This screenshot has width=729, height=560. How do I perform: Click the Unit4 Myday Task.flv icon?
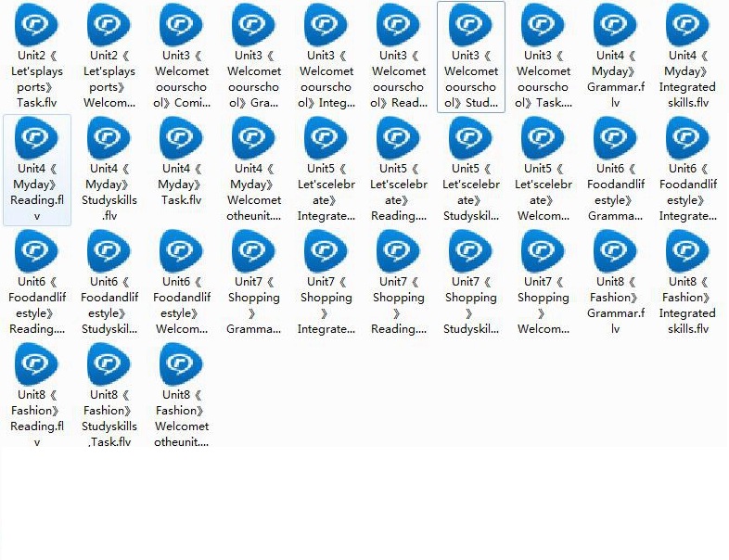[182, 141]
